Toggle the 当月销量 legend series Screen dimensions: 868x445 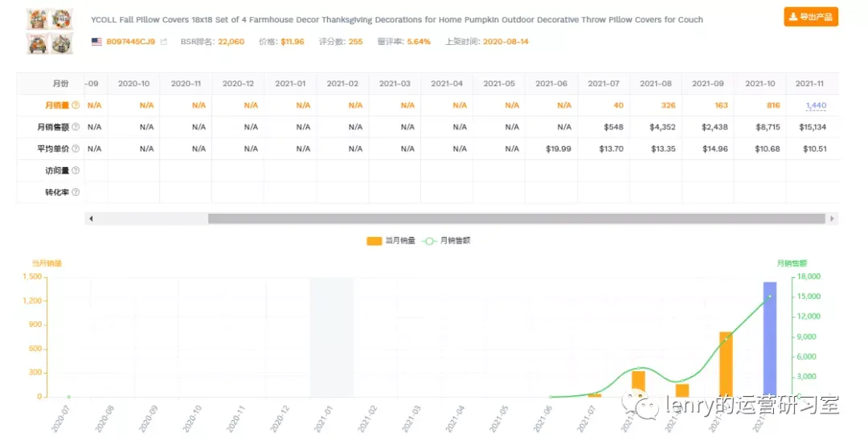pos(391,241)
